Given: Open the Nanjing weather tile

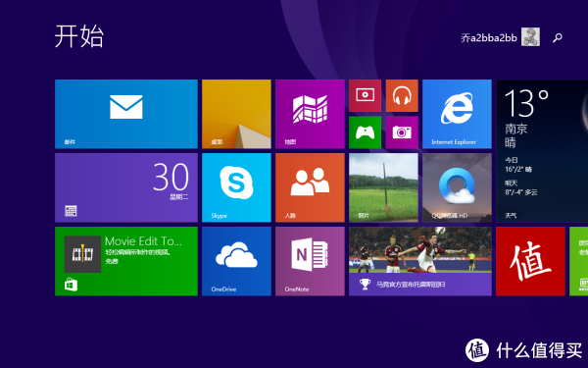Looking at the screenshot, I should point(542,150).
